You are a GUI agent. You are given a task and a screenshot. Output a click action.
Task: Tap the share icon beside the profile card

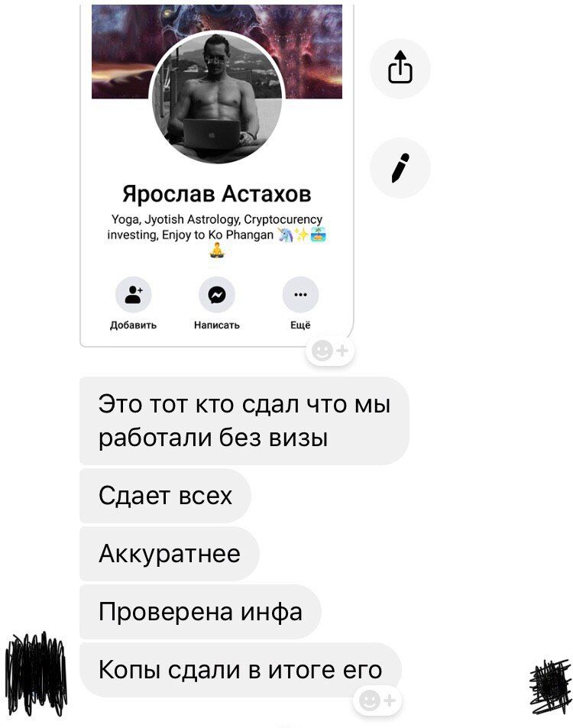click(400, 68)
